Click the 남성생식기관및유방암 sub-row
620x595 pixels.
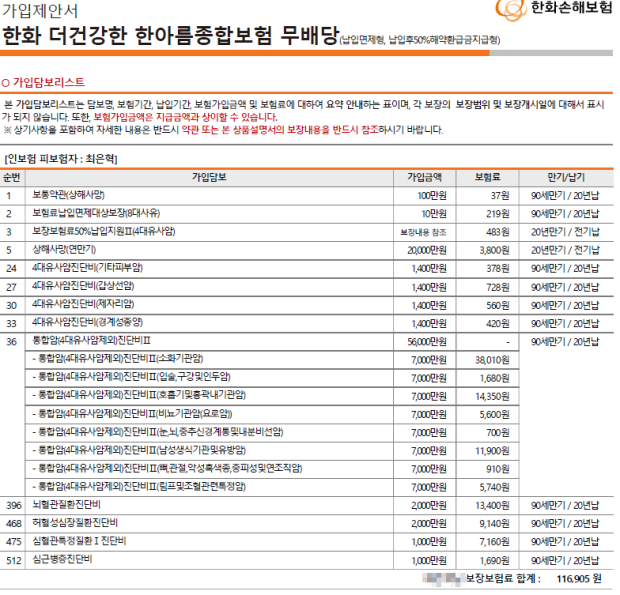[x=272, y=451]
